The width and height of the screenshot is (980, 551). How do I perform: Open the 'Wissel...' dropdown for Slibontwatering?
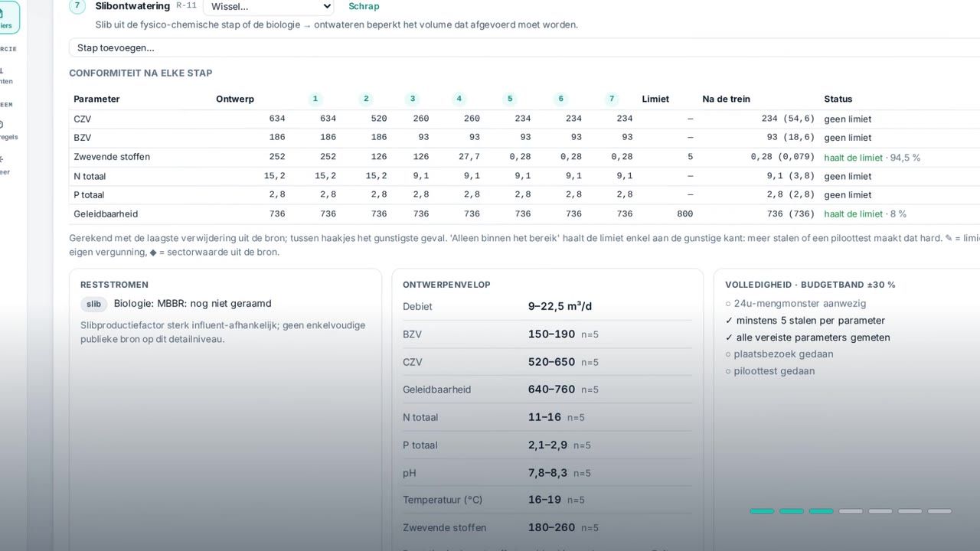[268, 7]
